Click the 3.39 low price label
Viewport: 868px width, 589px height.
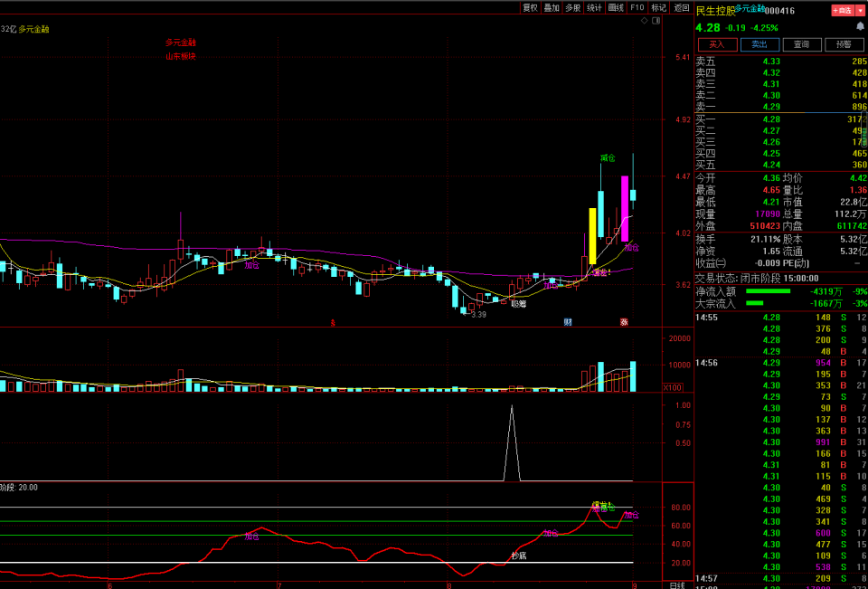[x=477, y=315]
